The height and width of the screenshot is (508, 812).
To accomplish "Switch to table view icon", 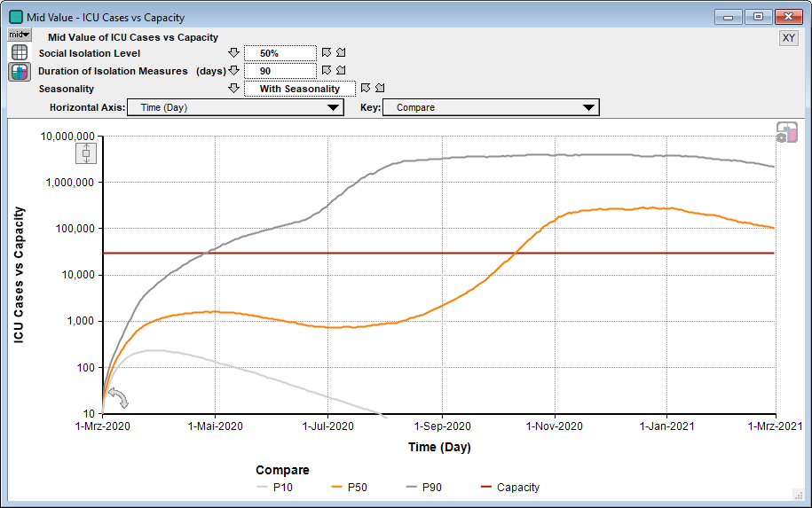I will point(20,52).
